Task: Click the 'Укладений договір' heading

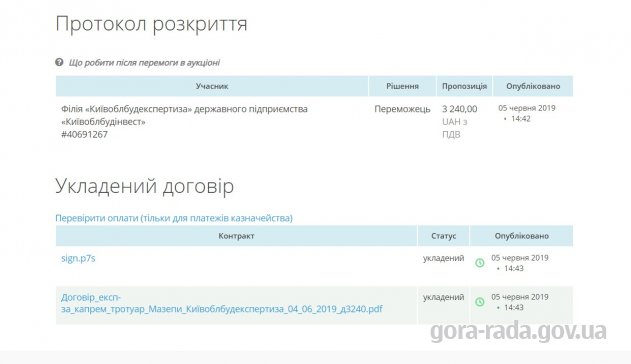Action: click(x=144, y=186)
